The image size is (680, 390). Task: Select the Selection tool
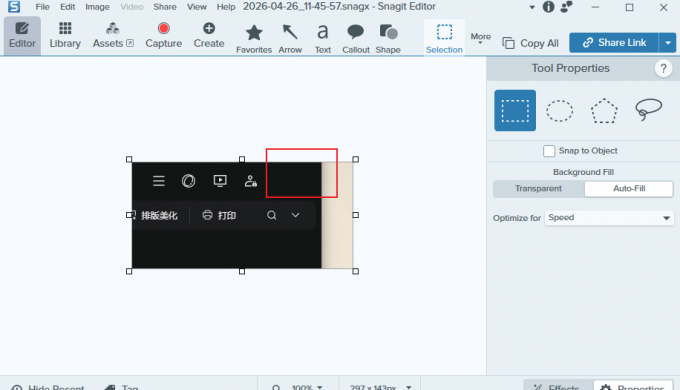(444, 38)
